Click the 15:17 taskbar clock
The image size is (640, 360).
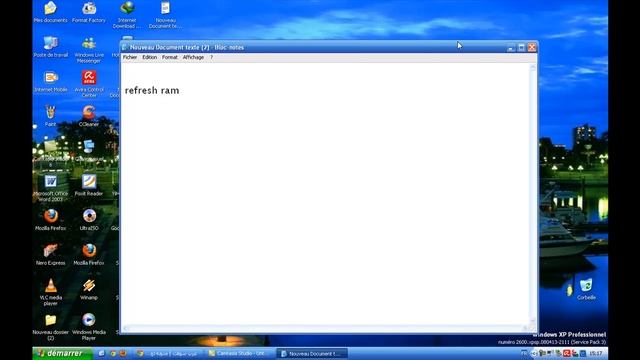click(x=596, y=353)
